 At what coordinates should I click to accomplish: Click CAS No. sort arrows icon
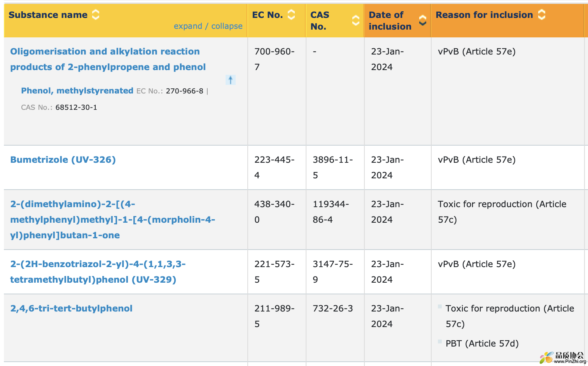pos(355,20)
